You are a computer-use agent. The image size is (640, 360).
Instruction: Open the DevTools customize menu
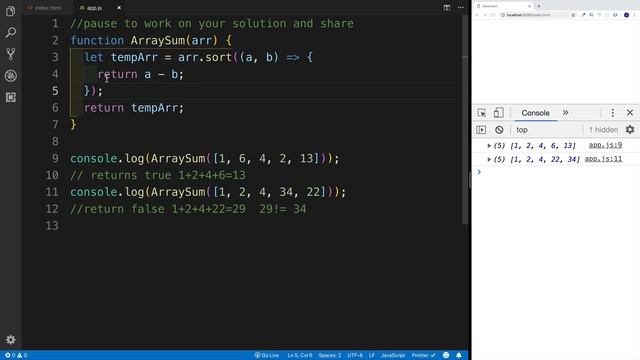click(x=612, y=113)
